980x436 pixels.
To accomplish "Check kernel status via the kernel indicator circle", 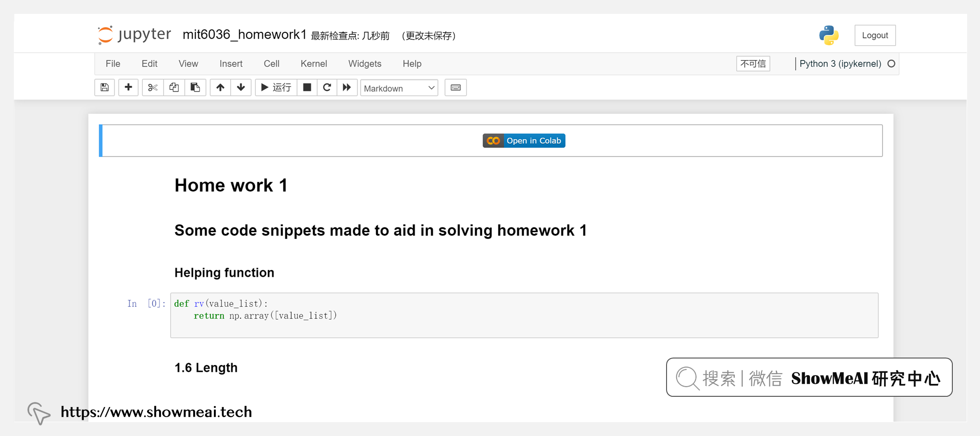I will 891,64.
